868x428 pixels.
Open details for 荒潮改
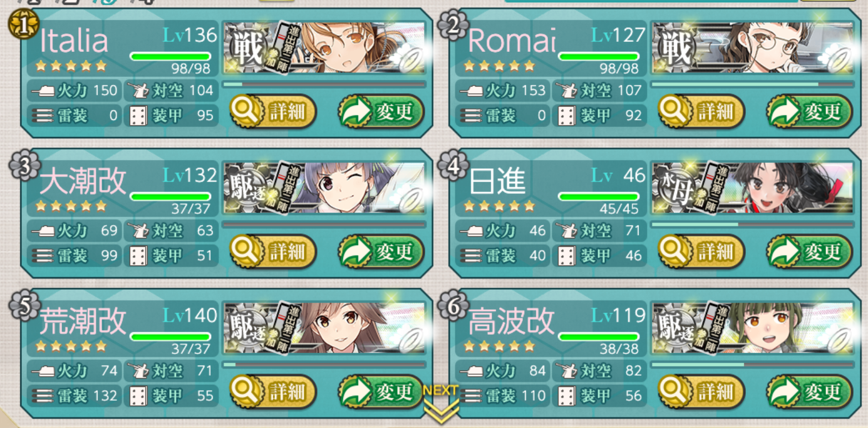point(272,392)
